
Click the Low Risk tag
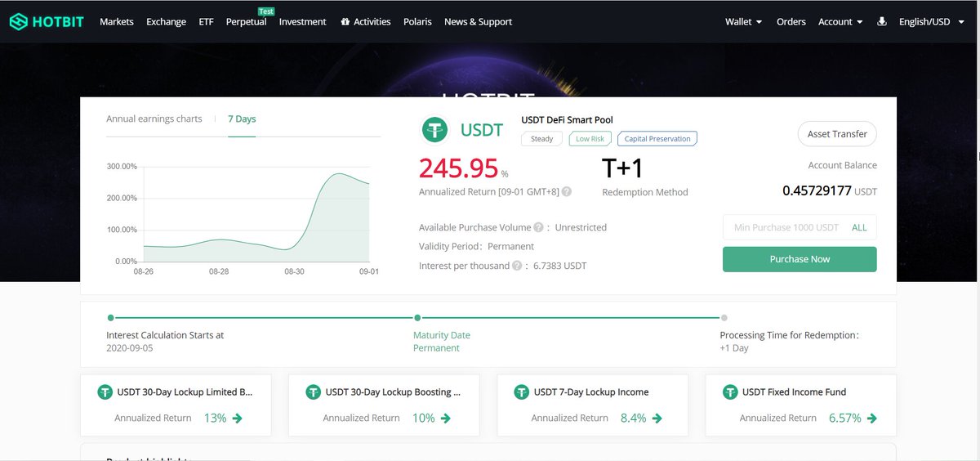(590, 139)
